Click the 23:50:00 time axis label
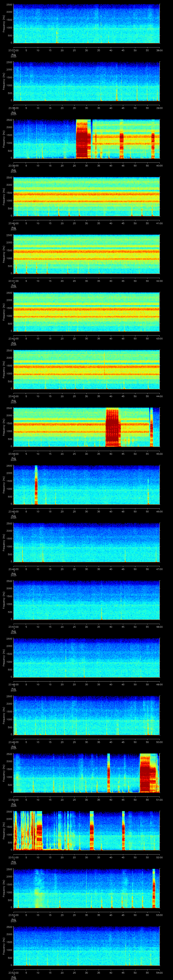Screen dimensions: 173x980 coord(13,800)
